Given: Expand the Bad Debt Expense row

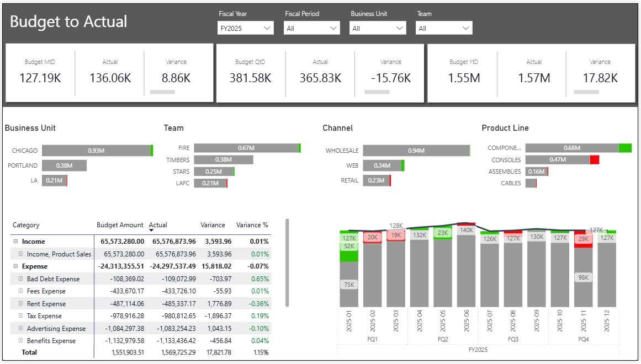Looking at the screenshot, I should click(20, 279).
